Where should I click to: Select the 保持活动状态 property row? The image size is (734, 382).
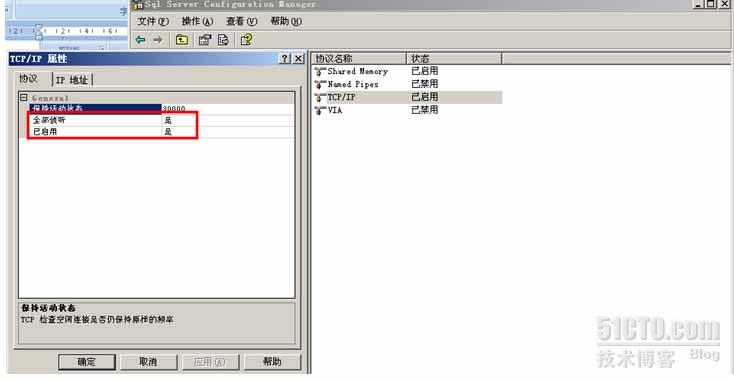(161, 109)
